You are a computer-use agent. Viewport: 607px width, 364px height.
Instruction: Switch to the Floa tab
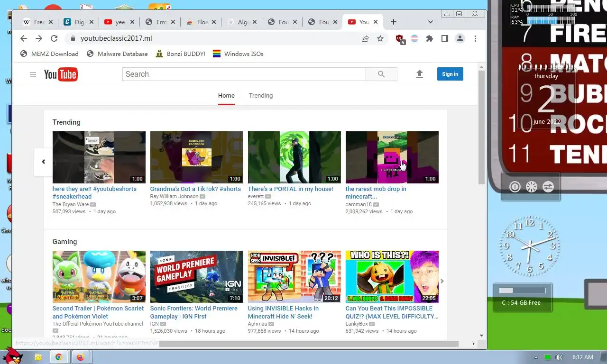(201, 22)
